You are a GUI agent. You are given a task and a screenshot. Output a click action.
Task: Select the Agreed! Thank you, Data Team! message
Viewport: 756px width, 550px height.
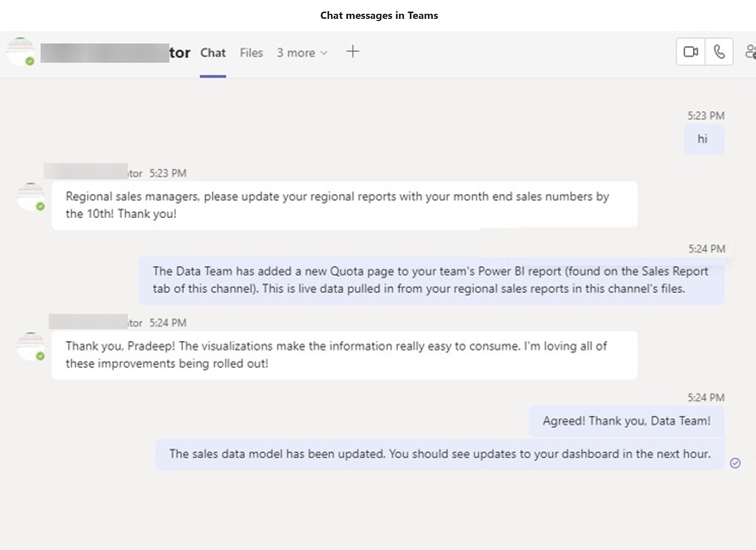(x=626, y=421)
